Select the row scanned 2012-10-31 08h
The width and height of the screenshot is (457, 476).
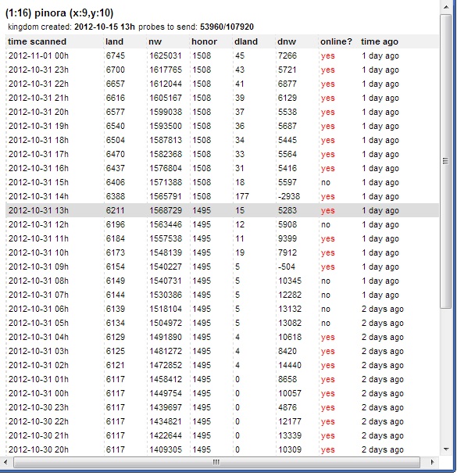(x=222, y=281)
